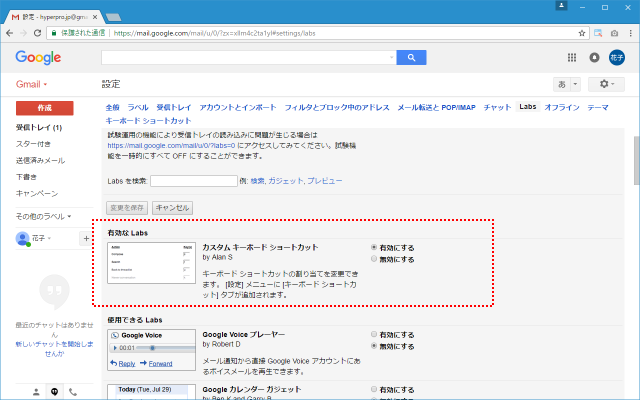Open スター付き in sidebar
The image size is (640, 400).
[33, 144]
